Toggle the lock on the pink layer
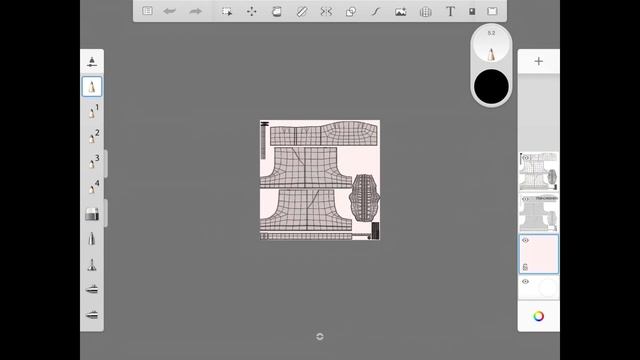640x360 pixels. point(525,267)
